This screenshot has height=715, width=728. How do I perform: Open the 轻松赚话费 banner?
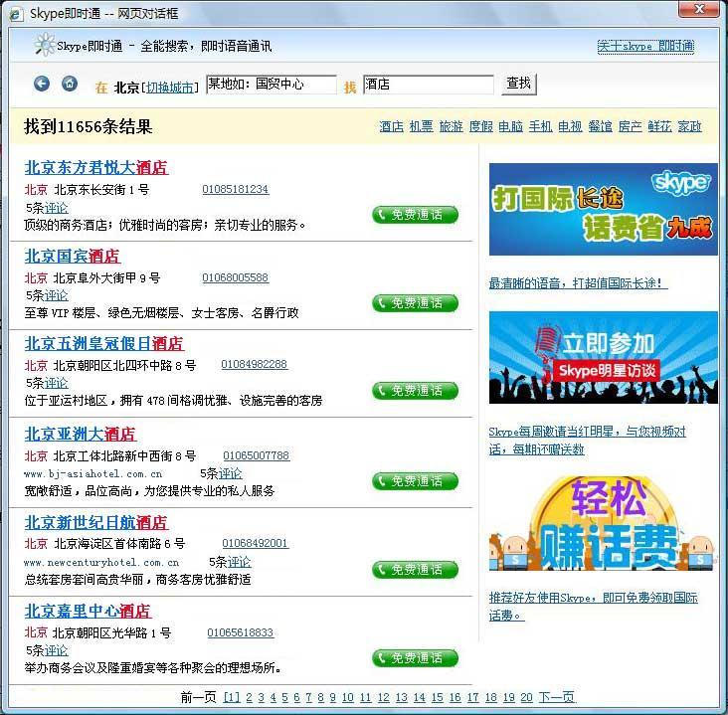(x=603, y=524)
